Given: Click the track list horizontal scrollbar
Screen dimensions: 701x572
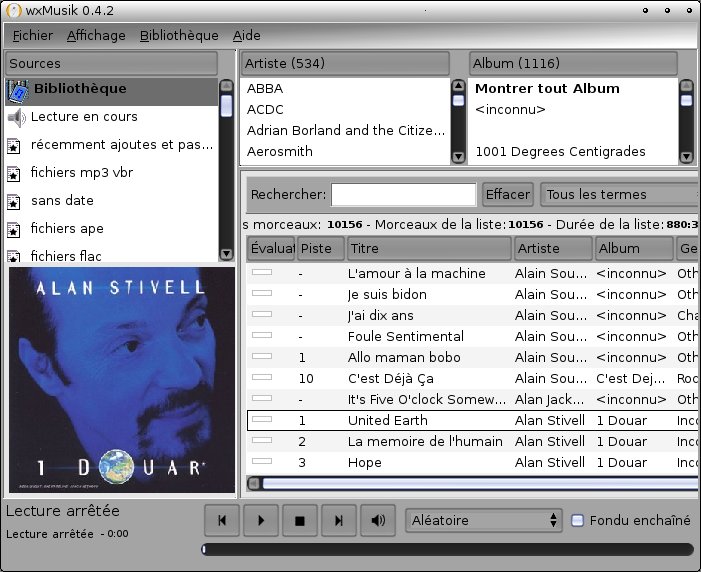Looking at the screenshot, I should 479,483.
